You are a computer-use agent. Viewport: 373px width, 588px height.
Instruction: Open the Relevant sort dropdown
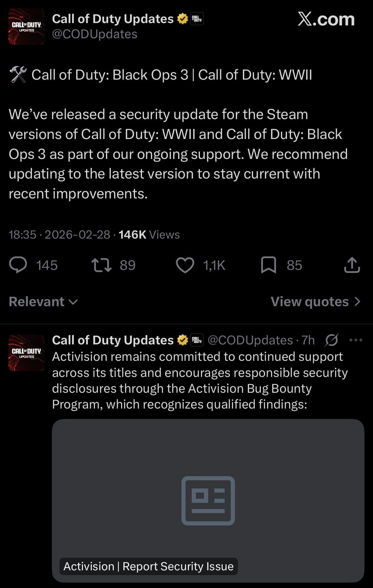point(43,302)
